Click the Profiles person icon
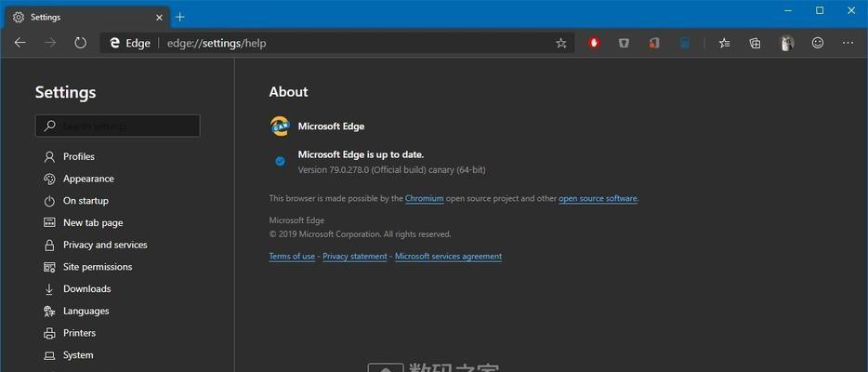Viewport: 868px width, 372px height. (49, 156)
